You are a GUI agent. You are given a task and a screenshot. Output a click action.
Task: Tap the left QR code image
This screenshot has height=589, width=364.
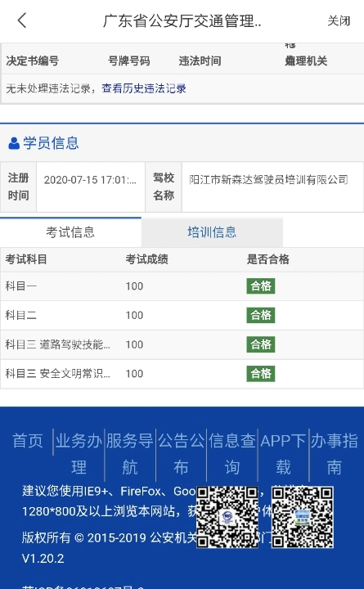[227, 517]
